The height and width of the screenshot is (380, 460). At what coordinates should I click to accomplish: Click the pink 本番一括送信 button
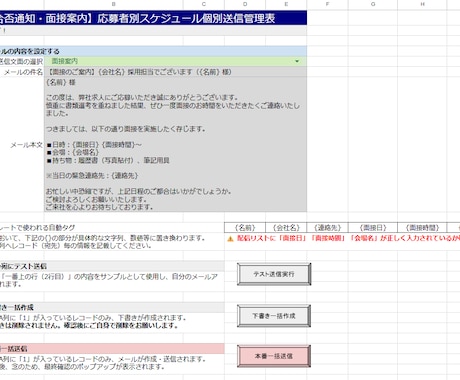(x=274, y=356)
